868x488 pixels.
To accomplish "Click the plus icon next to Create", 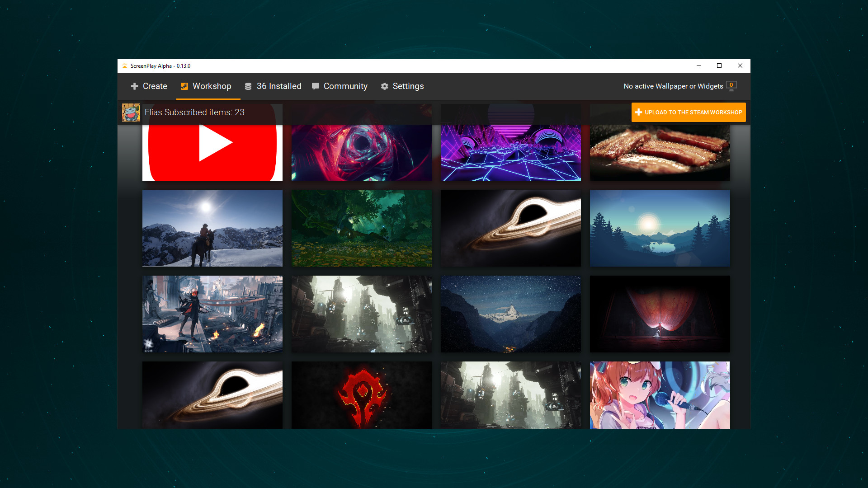I will pyautogui.click(x=135, y=86).
